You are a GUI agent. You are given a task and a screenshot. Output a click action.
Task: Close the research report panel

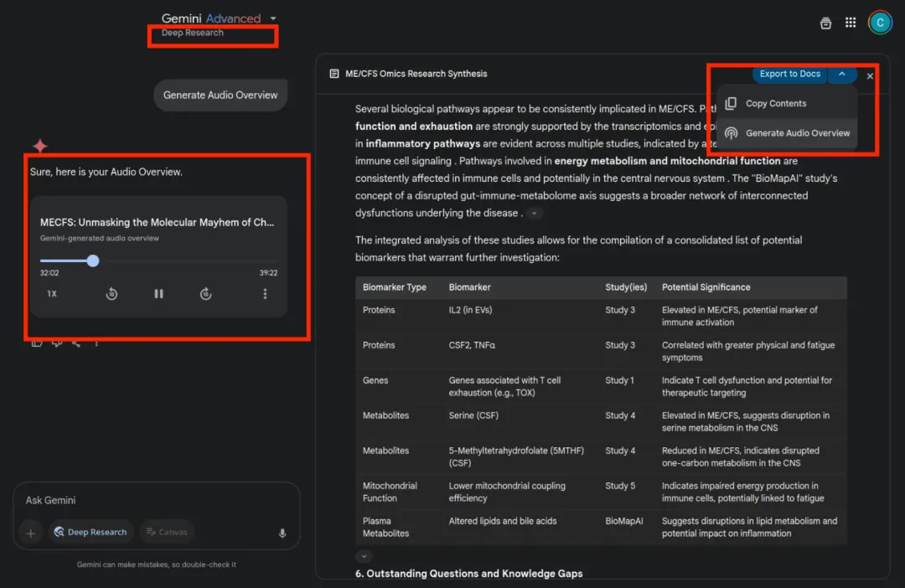[x=870, y=76]
